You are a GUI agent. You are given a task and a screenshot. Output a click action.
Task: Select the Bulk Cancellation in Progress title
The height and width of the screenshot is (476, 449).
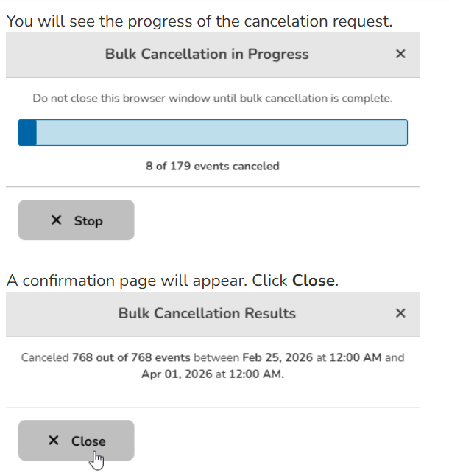pos(207,55)
